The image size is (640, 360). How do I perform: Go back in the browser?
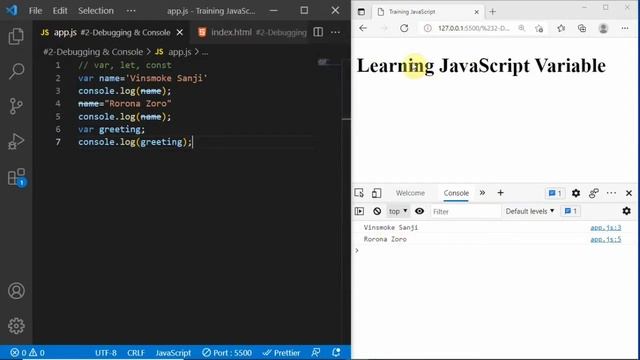point(363,28)
